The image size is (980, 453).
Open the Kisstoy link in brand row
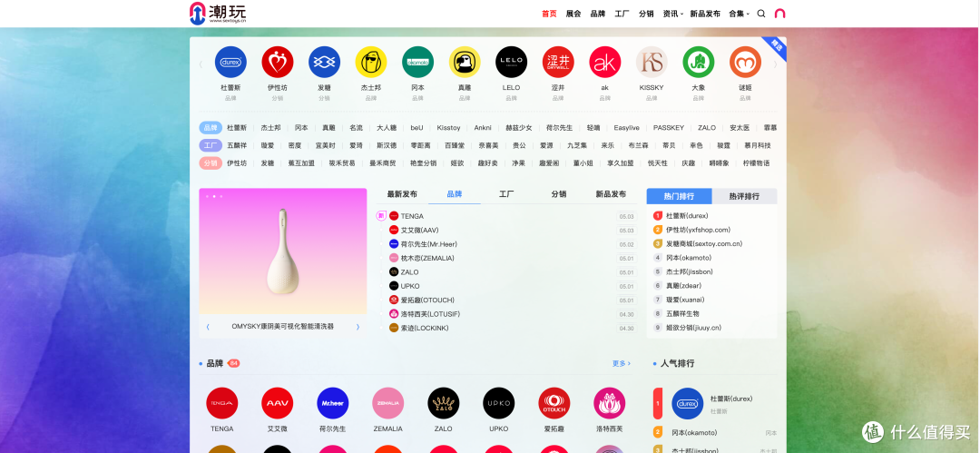tap(449, 128)
